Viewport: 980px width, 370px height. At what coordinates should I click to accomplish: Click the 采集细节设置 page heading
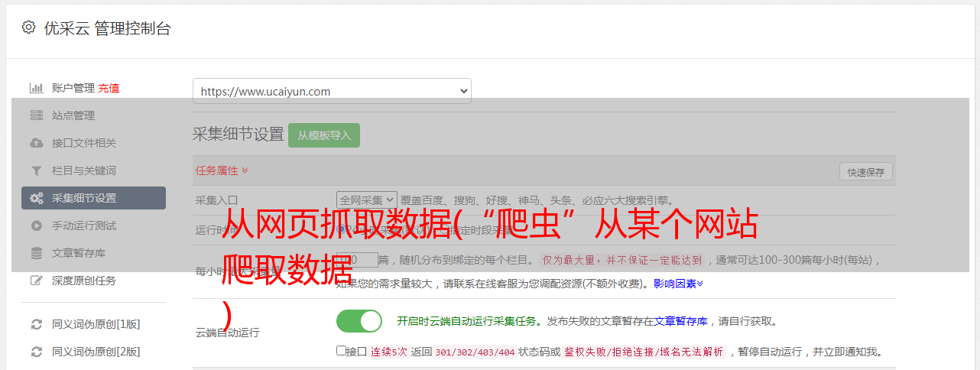click(x=239, y=135)
